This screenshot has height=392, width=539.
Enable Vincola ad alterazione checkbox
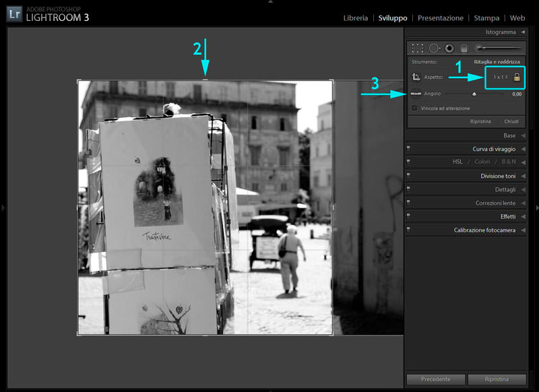tap(414, 108)
